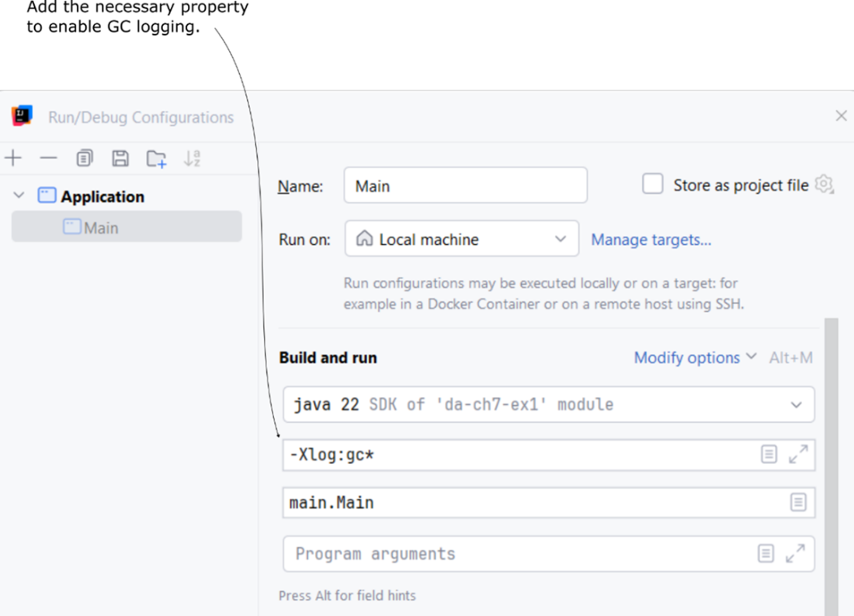Remove the selected configuration with minus icon
This screenshot has width=854, height=616.
pos(49,158)
